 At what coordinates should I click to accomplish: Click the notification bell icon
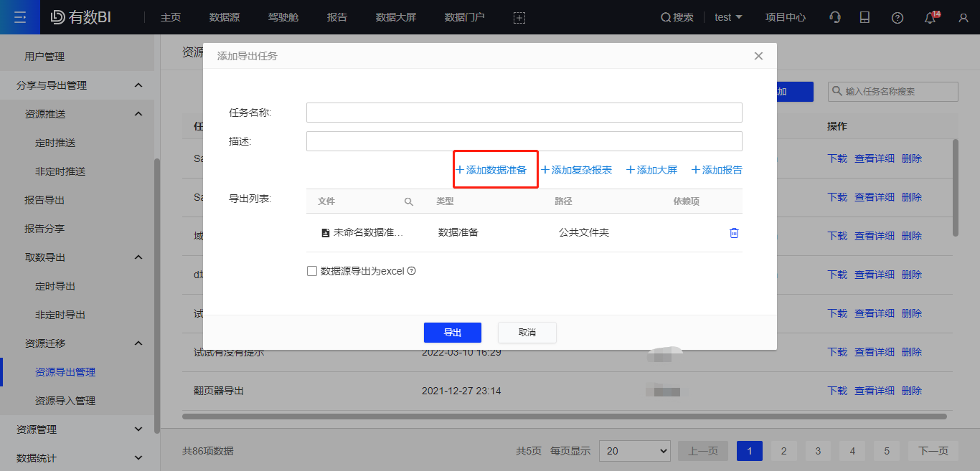[x=930, y=18]
